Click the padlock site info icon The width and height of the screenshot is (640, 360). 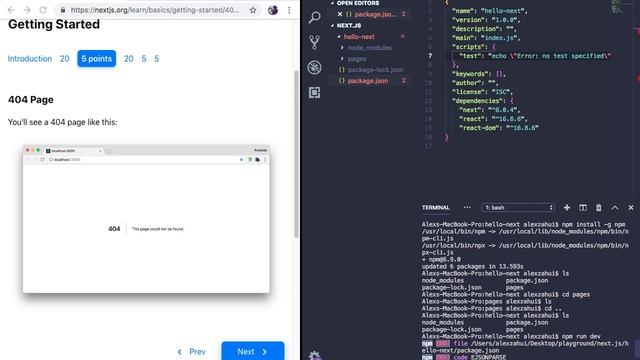click(63, 10)
